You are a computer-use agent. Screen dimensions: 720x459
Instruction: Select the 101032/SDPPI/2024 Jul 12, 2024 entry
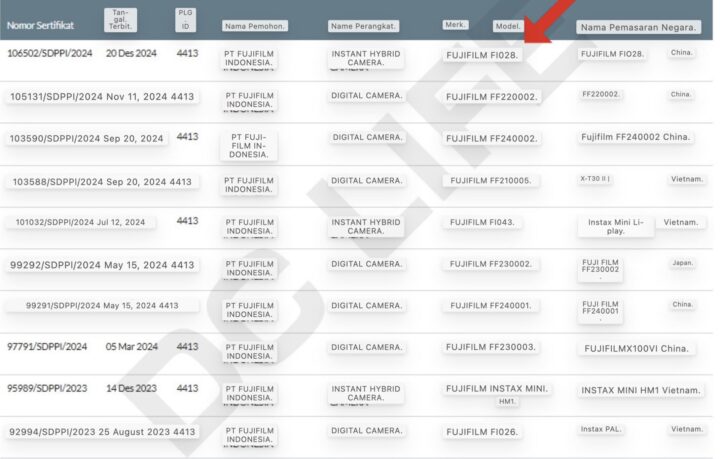(x=80, y=222)
